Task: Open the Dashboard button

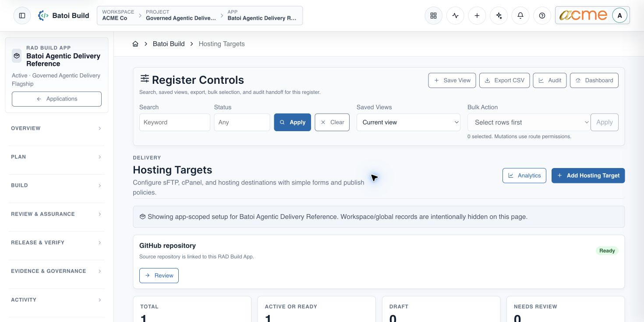Action: click(594, 80)
